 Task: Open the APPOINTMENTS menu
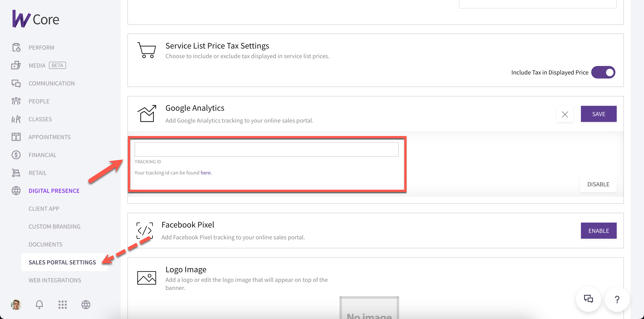click(49, 137)
